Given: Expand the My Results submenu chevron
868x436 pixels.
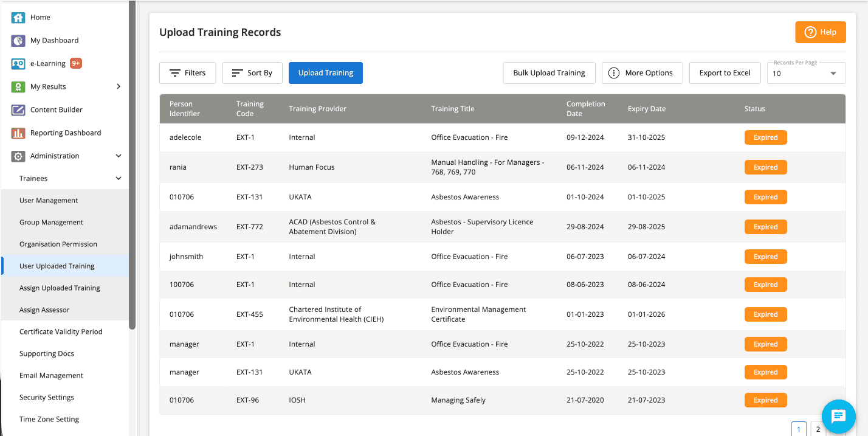Looking at the screenshot, I should pos(119,87).
